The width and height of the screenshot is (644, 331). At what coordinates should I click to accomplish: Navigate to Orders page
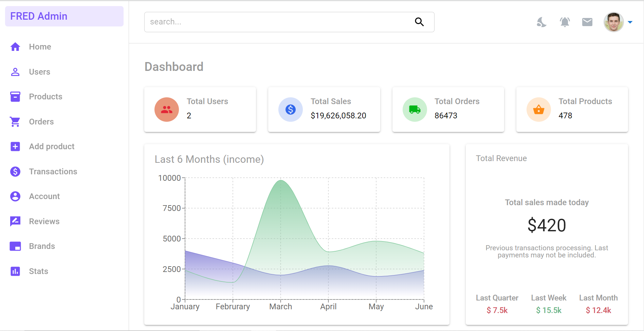[41, 122]
